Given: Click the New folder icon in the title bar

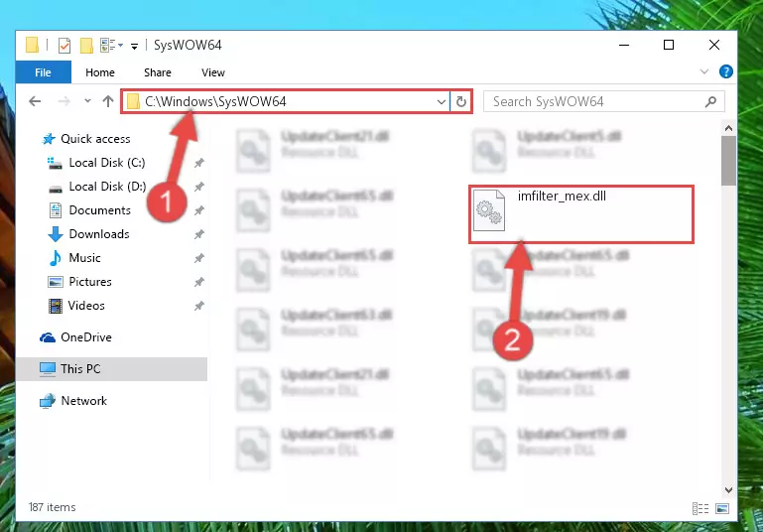Looking at the screenshot, I should pyautogui.click(x=86, y=46).
